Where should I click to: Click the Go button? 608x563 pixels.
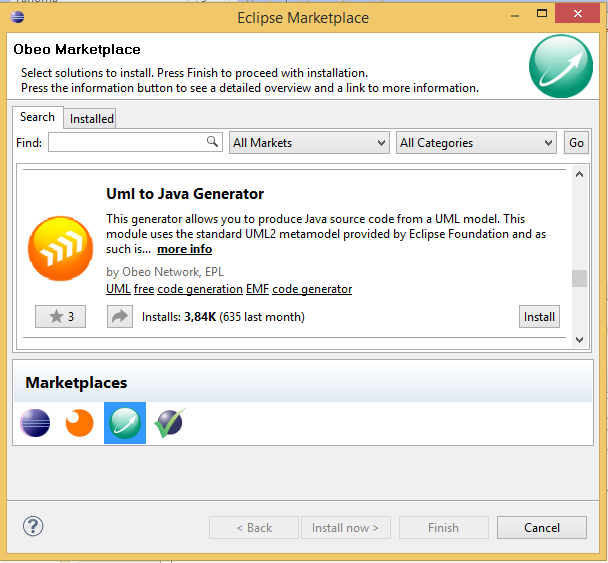pyautogui.click(x=576, y=143)
